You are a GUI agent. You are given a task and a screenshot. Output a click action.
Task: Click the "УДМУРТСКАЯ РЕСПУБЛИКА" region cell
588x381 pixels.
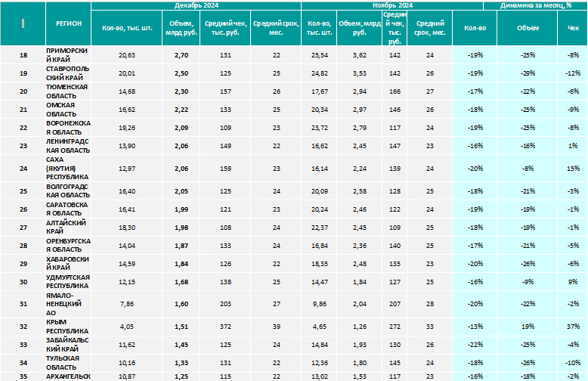click(69, 282)
